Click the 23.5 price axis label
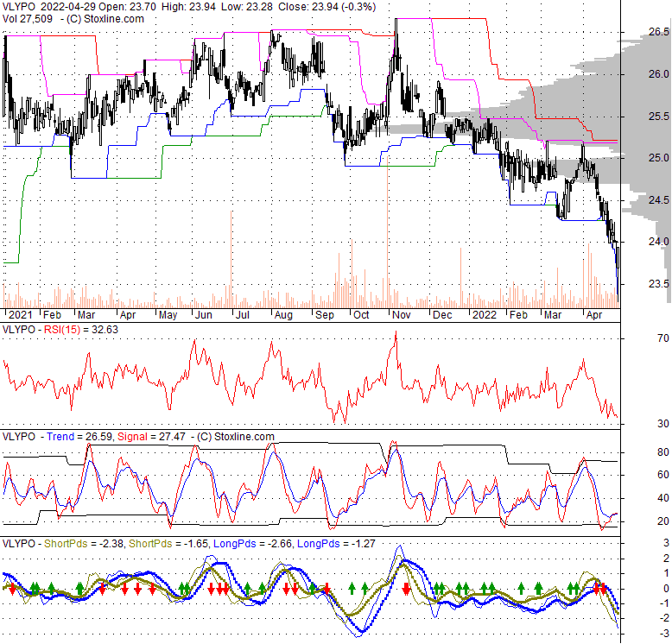The height and width of the screenshot is (644, 672). [659, 283]
